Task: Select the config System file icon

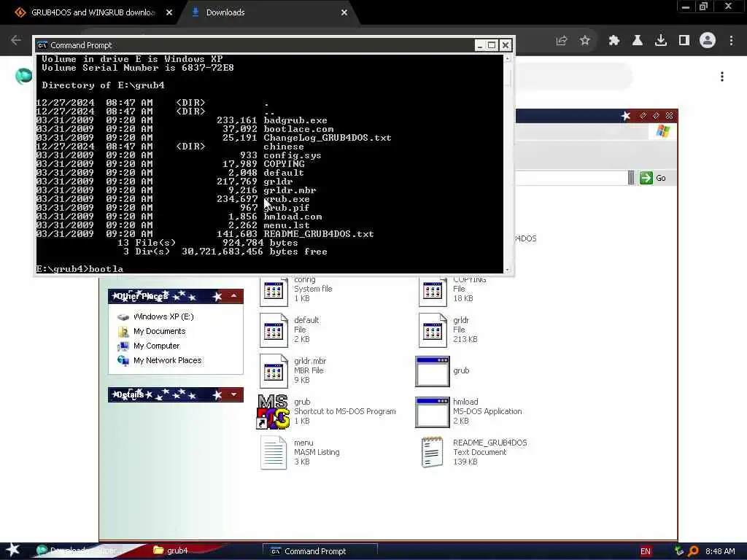Action: coord(274,290)
